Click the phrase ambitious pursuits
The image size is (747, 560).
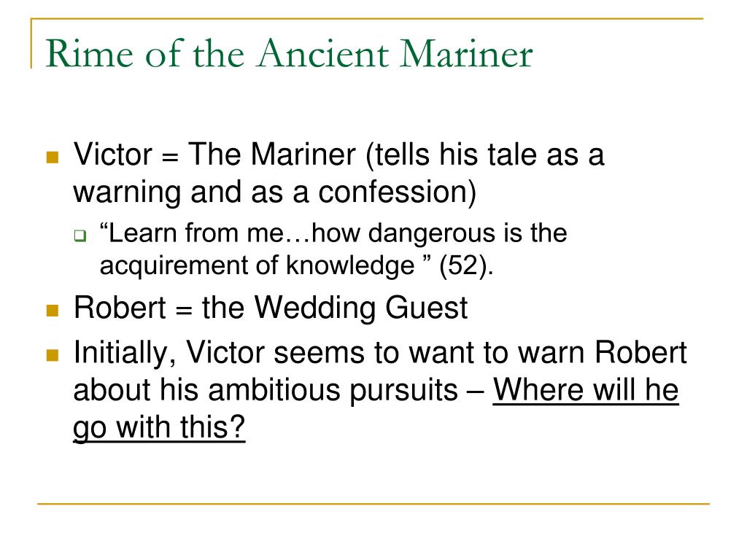tap(333, 390)
